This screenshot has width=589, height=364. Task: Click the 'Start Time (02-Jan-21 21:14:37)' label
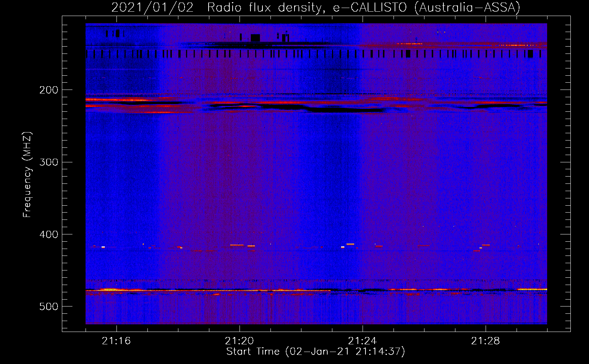pos(316,352)
